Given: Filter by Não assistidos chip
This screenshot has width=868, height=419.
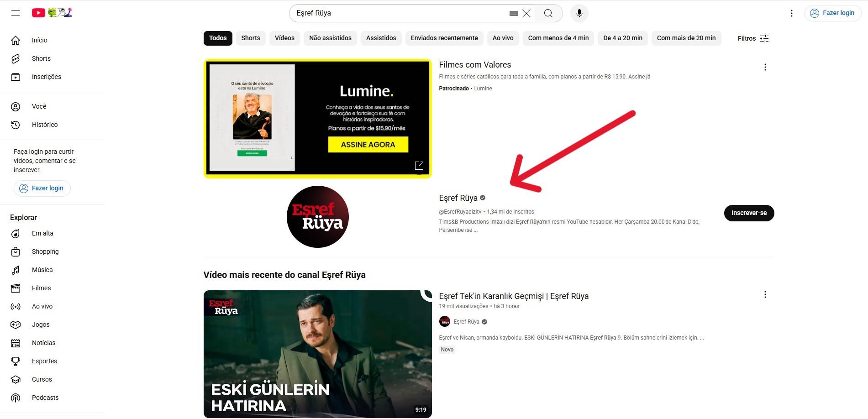Looking at the screenshot, I should click(330, 38).
